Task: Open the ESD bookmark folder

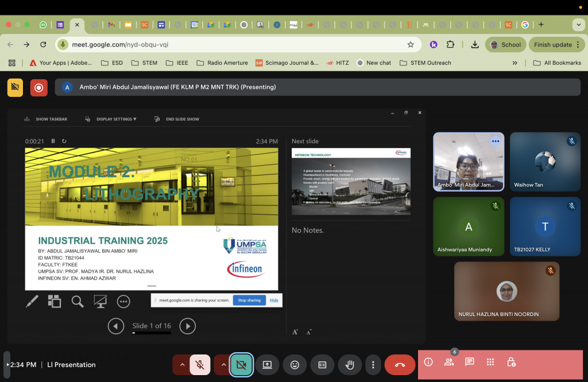Action: point(112,63)
